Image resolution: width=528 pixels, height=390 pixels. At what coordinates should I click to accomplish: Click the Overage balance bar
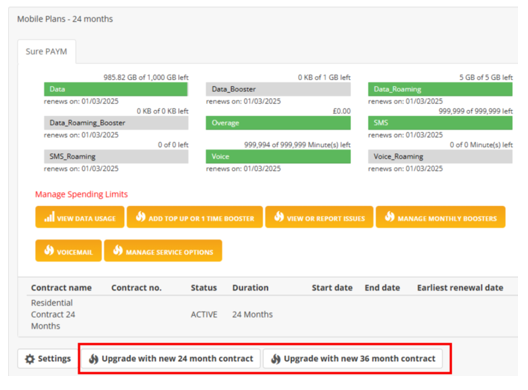(278, 123)
